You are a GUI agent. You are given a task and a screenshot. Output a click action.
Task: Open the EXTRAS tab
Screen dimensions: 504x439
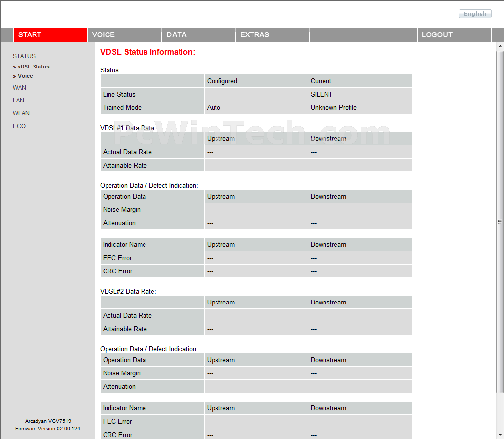click(272, 34)
